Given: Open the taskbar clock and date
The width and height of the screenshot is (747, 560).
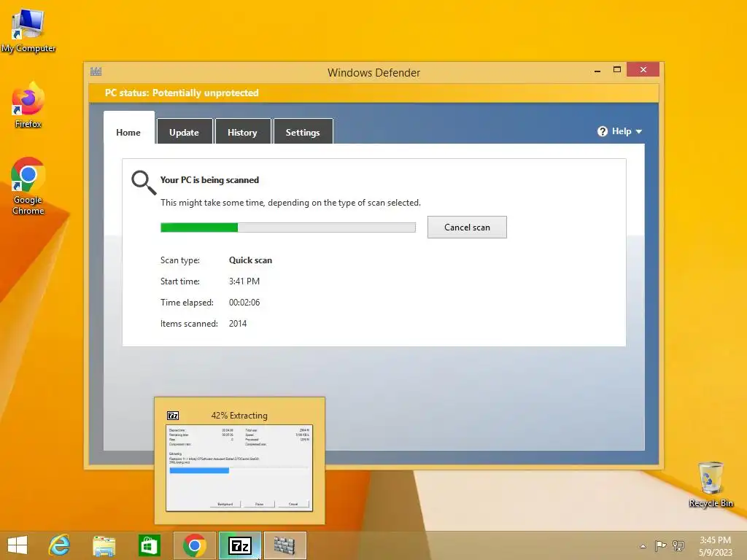Looking at the screenshot, I should tap(715, 546).
